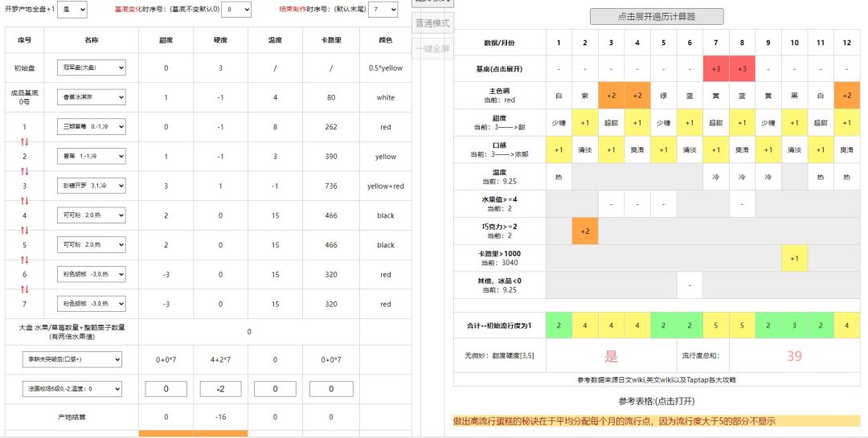Click the orange +2 cell in 巧克力>=2 row
Image resolution: width=868 pixels, height=438 pixels.
tap(585, 231)
